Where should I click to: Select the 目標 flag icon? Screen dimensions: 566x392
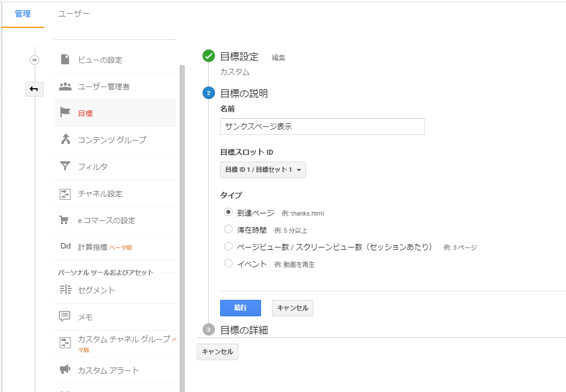tap(65, 113)
